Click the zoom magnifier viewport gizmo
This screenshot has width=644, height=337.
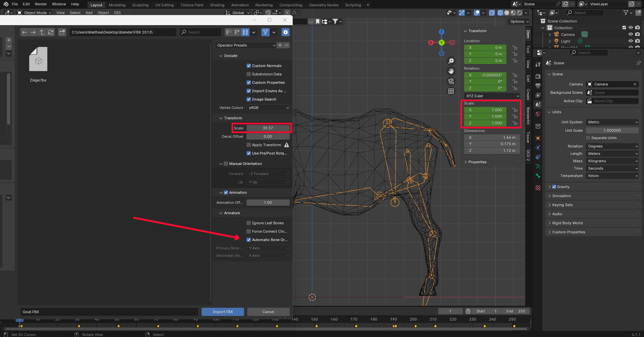[451, 61]
